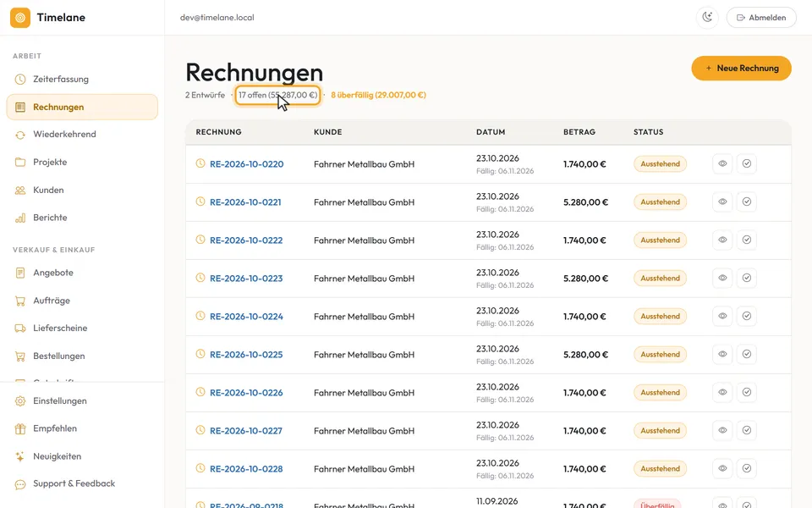Image resolution: width=812 pixels, height=508 pixels.
Task: Go to Projekte in the sidebar
Action: 82,163
